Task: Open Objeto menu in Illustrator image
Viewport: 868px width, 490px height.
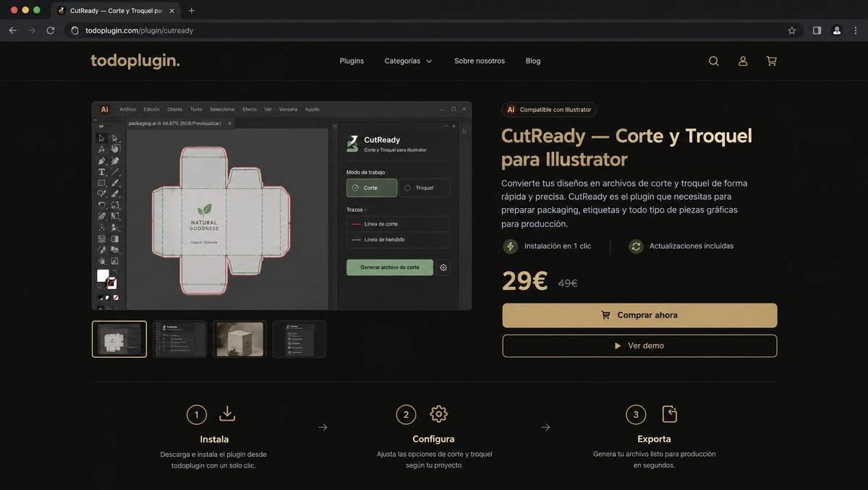Action: [x=175, y=109]
